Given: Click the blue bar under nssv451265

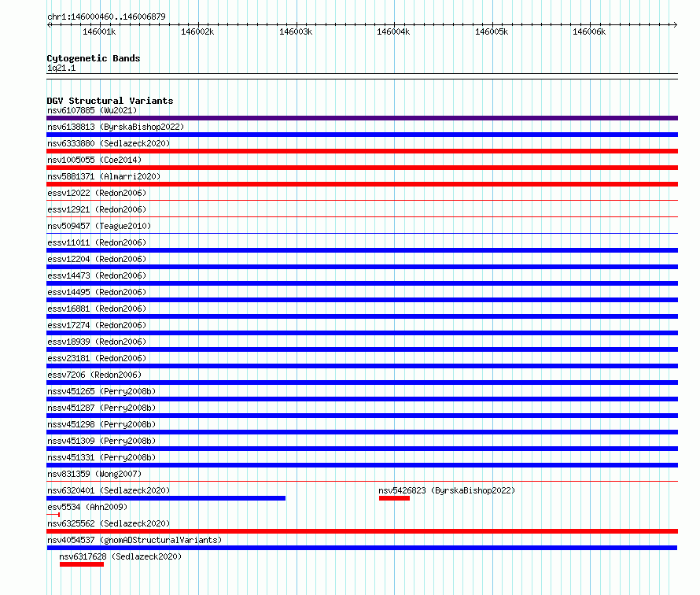Looking at the screenshot, I should [362, 399].
